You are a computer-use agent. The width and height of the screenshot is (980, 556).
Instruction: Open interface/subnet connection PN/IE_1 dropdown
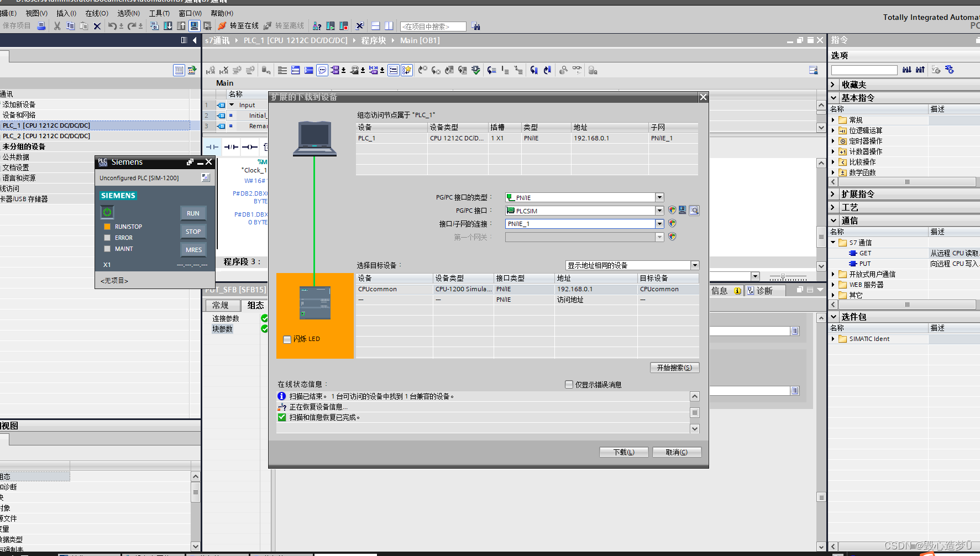659,224
